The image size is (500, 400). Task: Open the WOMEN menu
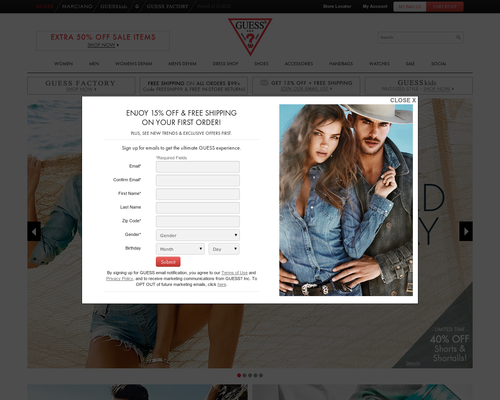tap(63, 64)
